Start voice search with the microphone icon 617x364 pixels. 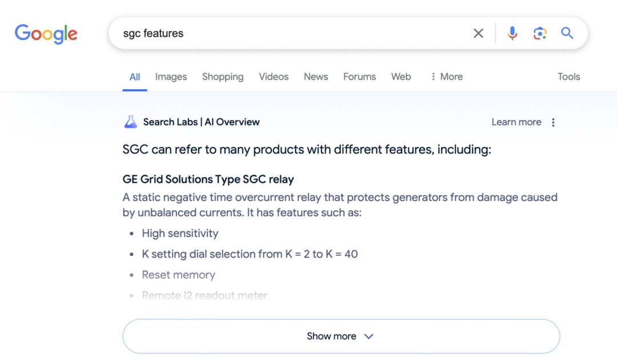(x=512, y=34)
